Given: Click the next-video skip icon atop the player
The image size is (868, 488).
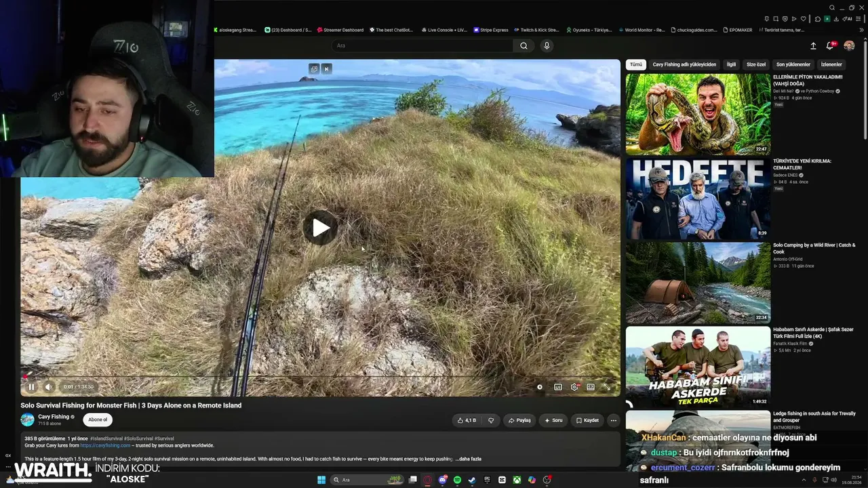Looking at the screenshot, I should pos(326,68).
